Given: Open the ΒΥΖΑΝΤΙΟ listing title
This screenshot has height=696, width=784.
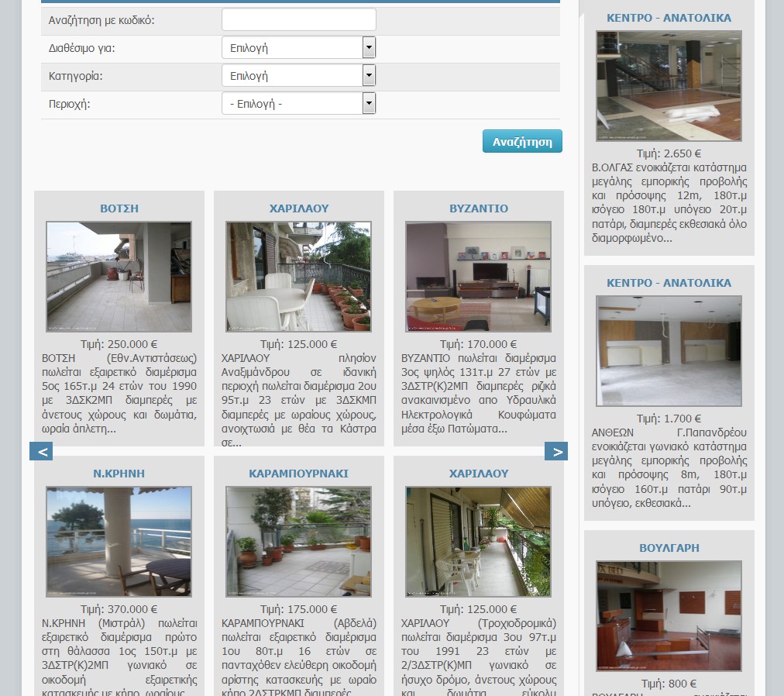Looking at the screenshot, I should [x=479, y=208].
